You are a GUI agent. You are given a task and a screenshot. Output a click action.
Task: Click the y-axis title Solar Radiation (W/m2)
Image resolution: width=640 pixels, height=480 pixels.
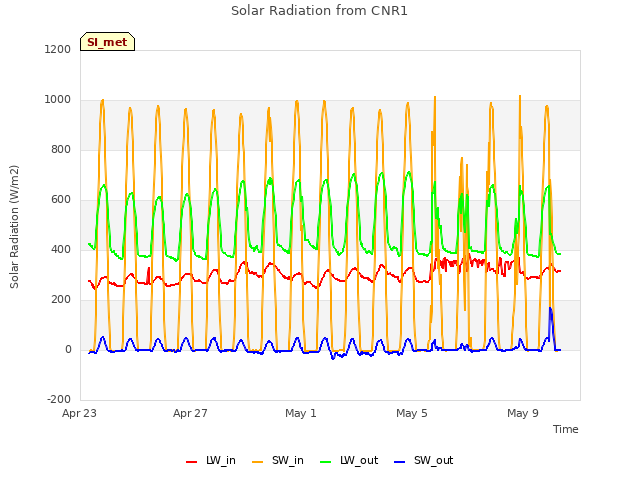14,227
